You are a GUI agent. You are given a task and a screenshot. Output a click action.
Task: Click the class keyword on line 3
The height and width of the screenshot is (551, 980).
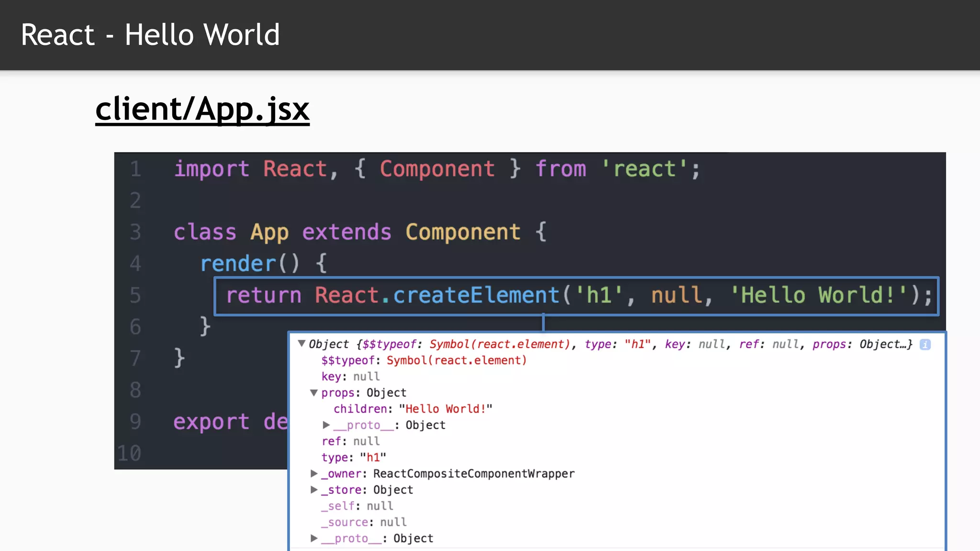pyautogui.click(x=205, y=232)
